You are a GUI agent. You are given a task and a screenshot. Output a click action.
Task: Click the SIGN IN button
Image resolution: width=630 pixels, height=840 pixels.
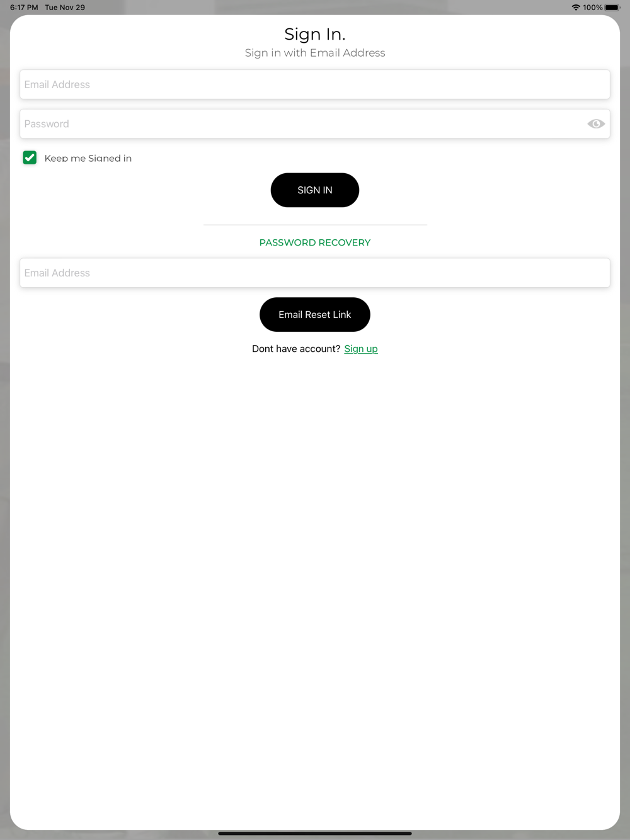click(x=315, y=190)
